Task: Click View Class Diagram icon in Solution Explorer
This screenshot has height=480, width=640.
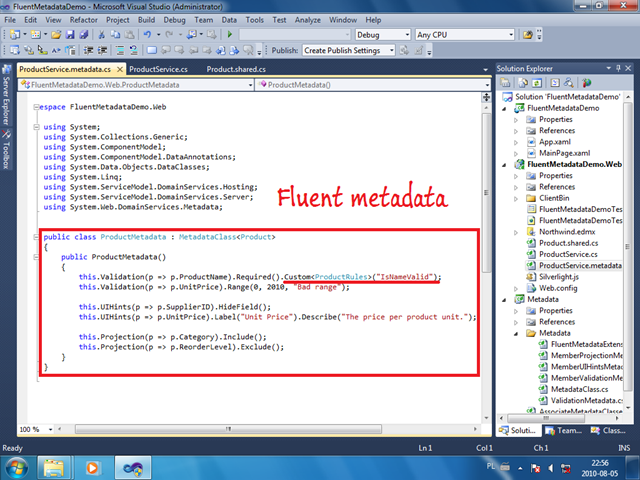Action: click(x=569, y=83)
